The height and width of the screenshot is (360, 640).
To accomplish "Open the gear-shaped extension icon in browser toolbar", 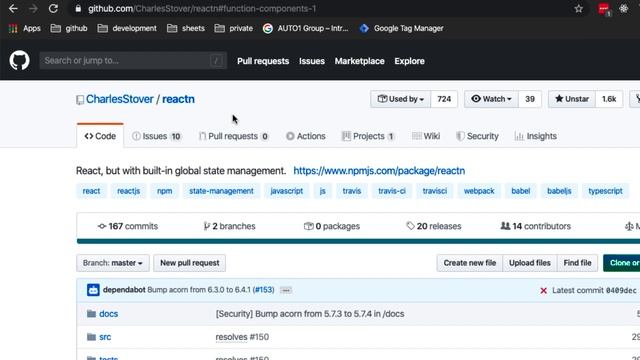I will pyautogui.click(x=624, y=9).
